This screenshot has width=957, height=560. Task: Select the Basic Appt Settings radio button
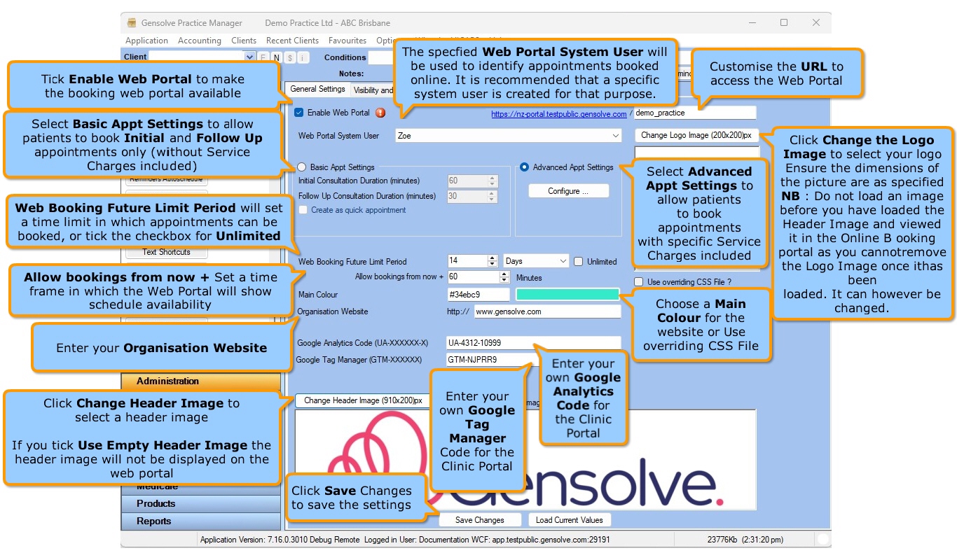point(302,167)
